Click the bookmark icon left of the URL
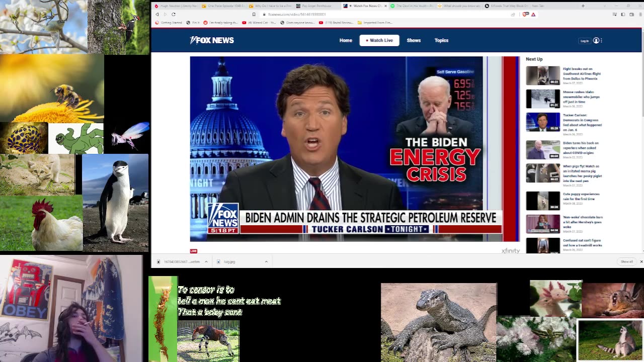Image resolution: width=644 pixels, height=362 pixels. pos(254,14)
